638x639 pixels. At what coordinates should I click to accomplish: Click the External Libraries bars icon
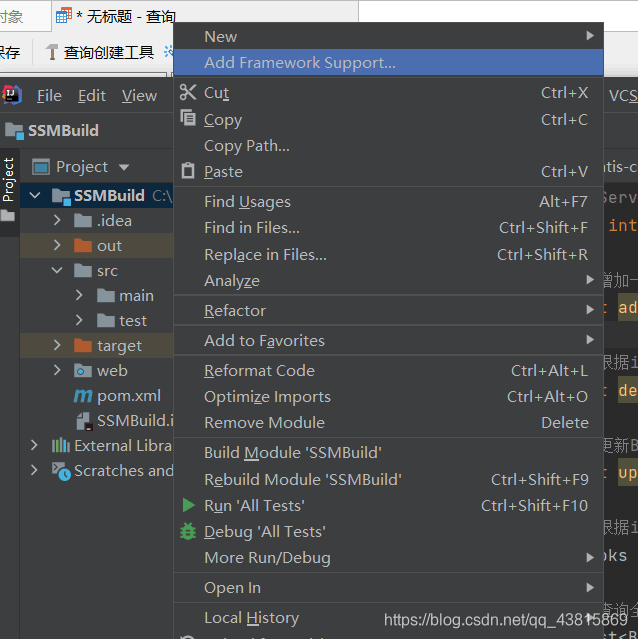click(x=61, y=445)
